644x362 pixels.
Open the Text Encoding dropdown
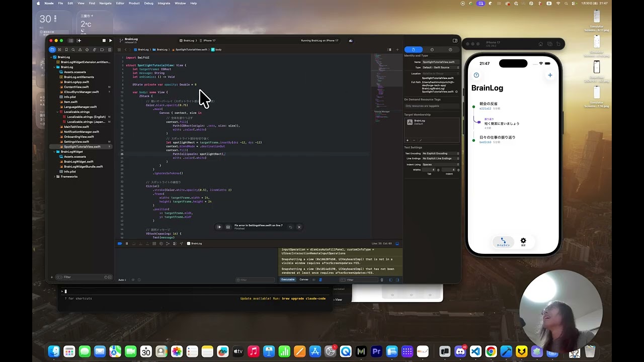pos(440,153)
